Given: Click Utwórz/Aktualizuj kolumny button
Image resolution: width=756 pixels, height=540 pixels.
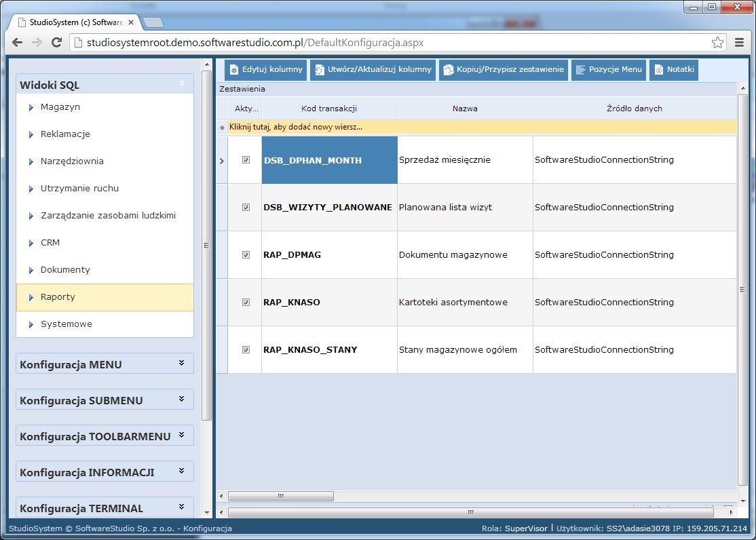Looking at the screenshot, I should coord(373,70).
